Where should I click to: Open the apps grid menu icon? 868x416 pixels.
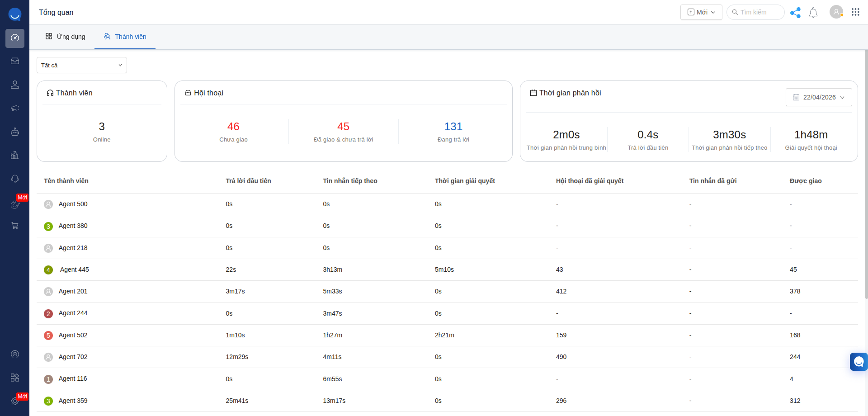pyautogui.click(x=855, y=12)
